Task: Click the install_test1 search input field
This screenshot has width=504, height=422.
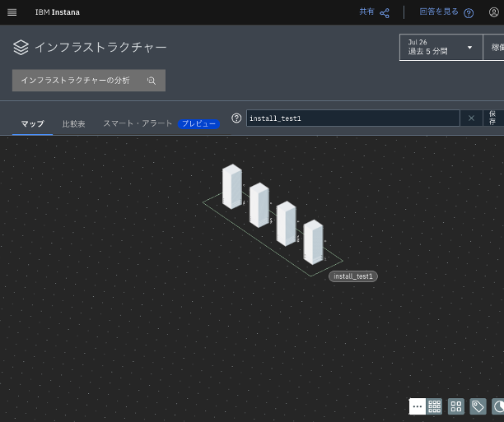Action: [x=352, y=118]
